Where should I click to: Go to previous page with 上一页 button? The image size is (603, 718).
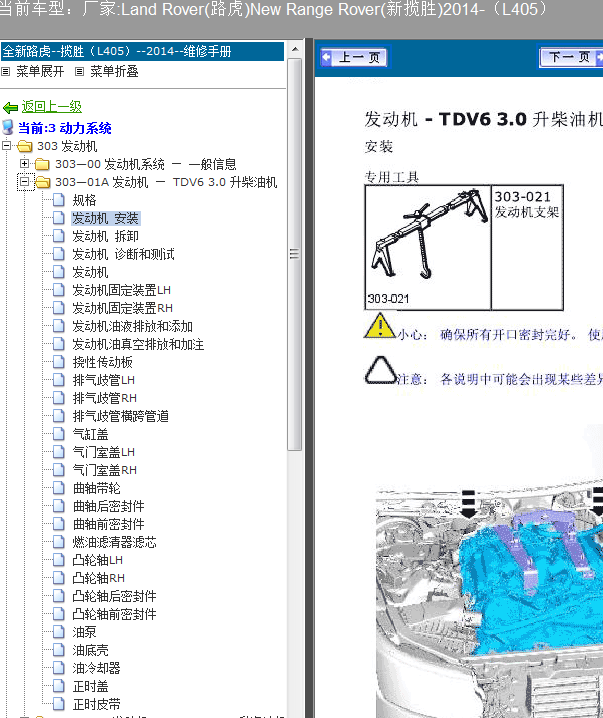353,57
